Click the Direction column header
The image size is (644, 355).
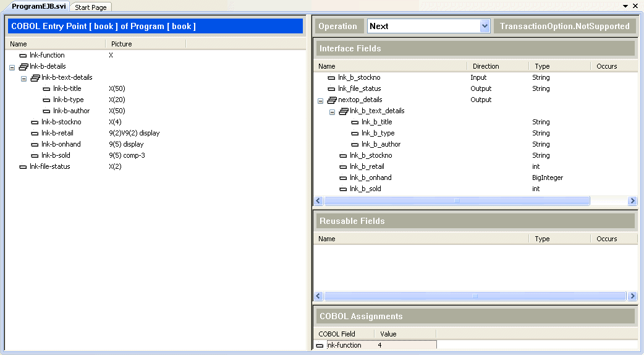pyautogui.click(x=486, y=66)
